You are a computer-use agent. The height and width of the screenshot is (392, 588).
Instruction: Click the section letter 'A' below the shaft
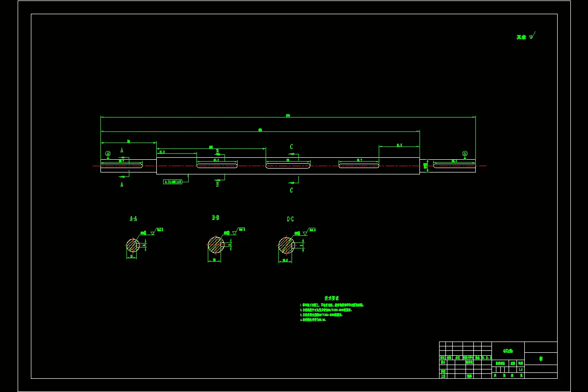point(122,185)
